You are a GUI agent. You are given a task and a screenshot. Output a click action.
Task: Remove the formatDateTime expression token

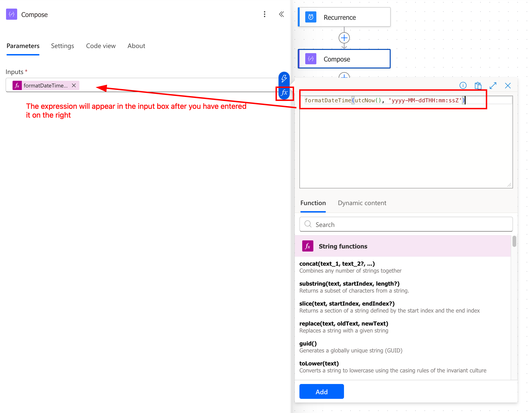(74, 85)
